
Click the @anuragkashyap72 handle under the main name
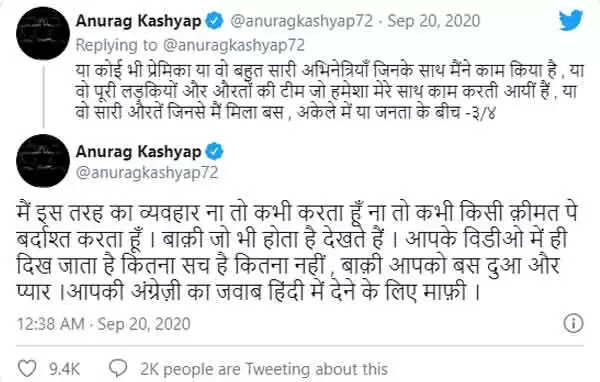[147, 173]
